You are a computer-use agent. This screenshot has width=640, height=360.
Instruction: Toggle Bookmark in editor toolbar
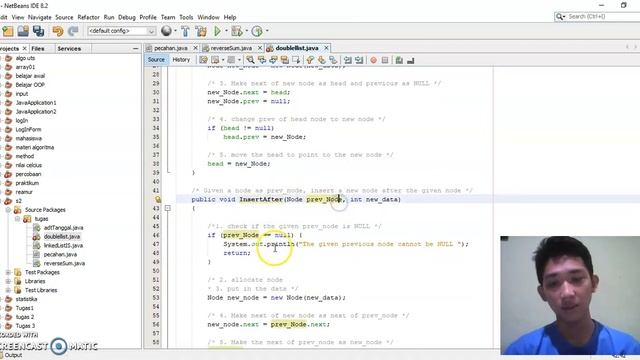(x=333, y=60)
